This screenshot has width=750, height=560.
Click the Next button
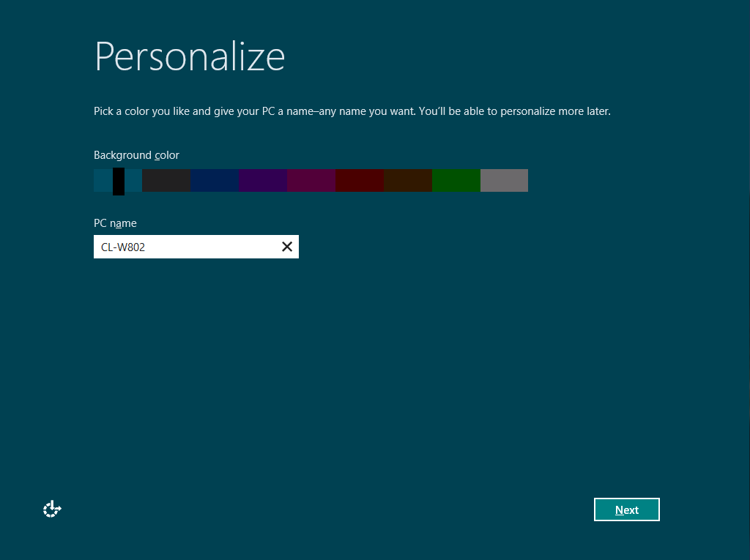pos(626,509)
